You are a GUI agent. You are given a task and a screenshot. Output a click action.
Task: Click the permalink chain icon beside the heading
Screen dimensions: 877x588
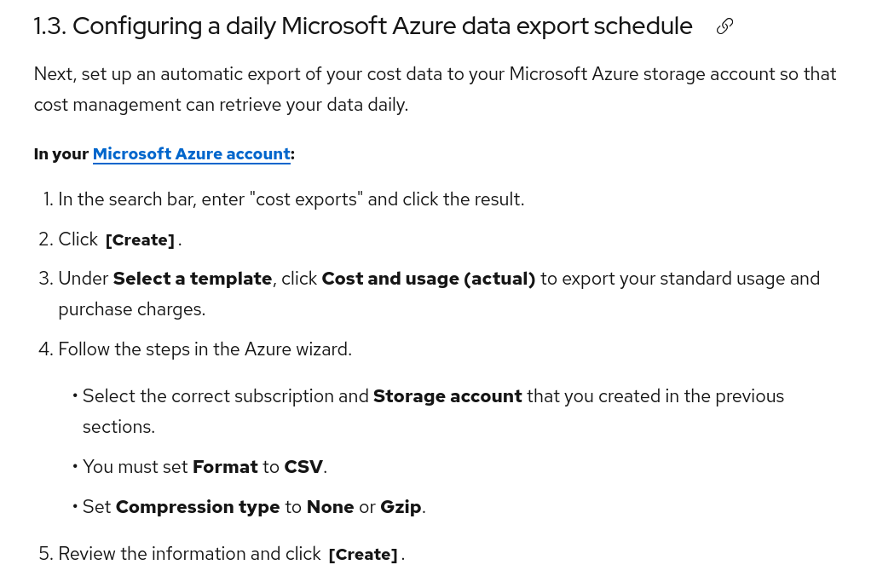coord(724,26)
